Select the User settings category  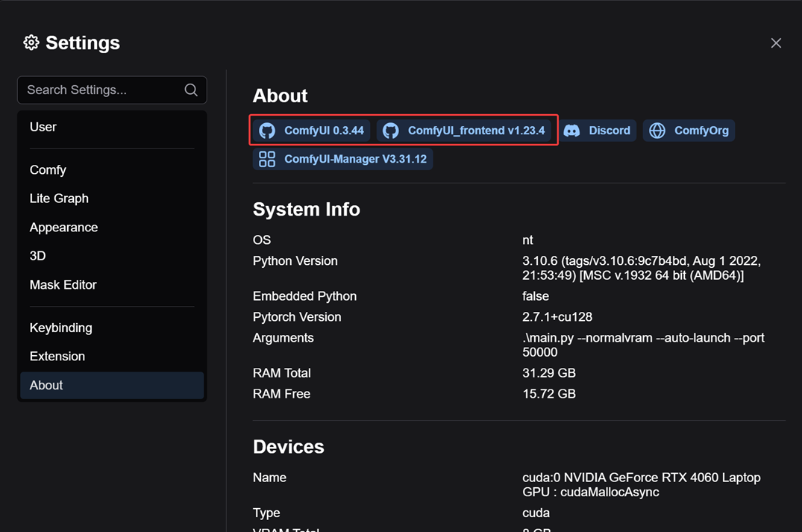click(112, 127)
